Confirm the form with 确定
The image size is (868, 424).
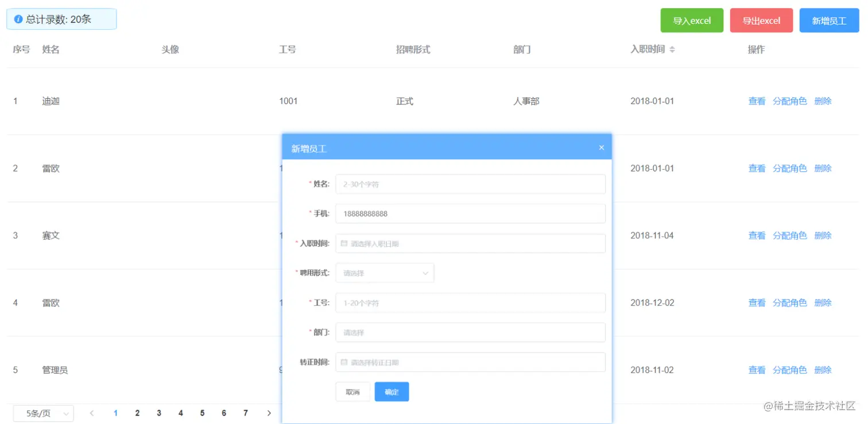click(392, 392)
